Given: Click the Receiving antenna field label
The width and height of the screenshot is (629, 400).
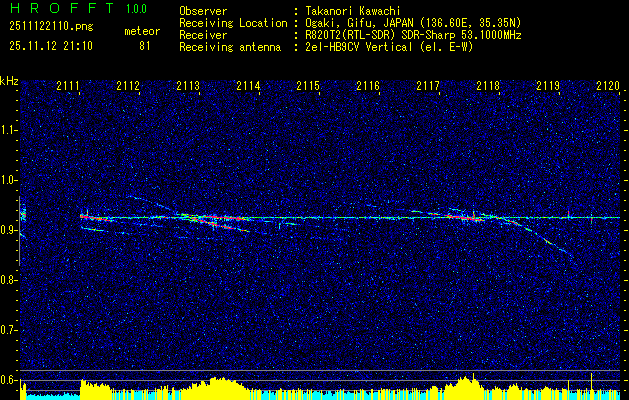Looking at the screenshot, I should (230, 47).
